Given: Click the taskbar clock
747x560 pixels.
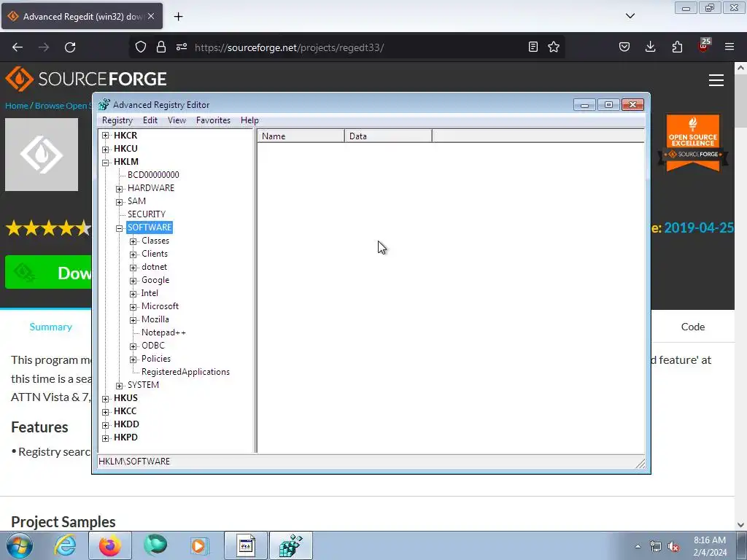Looking at the screenshot, I should 710,546.
